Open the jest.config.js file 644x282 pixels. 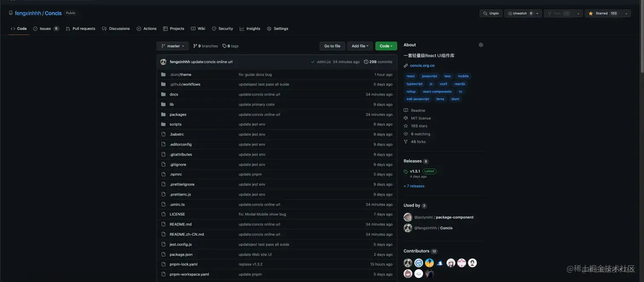(181, 245)
